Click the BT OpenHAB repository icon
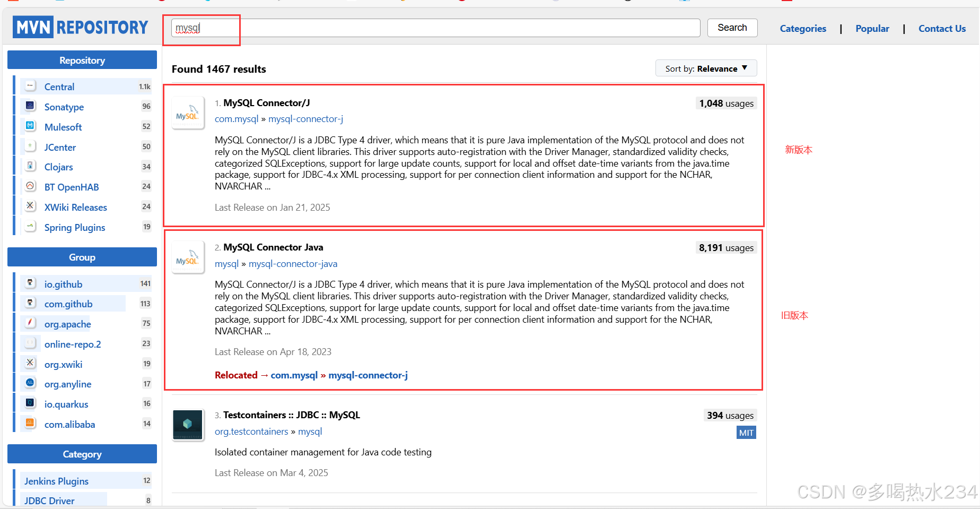Viewport: 980px width, 509px height. coord(30,186)
